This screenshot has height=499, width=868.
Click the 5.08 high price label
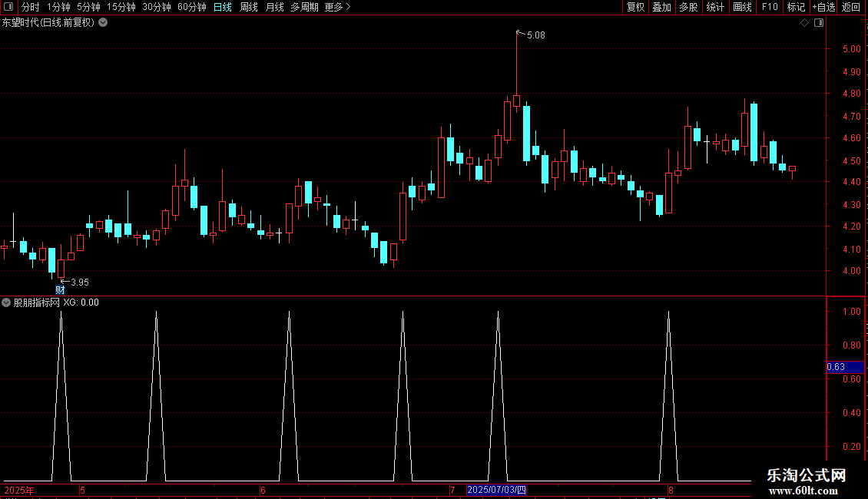point(536,35)
